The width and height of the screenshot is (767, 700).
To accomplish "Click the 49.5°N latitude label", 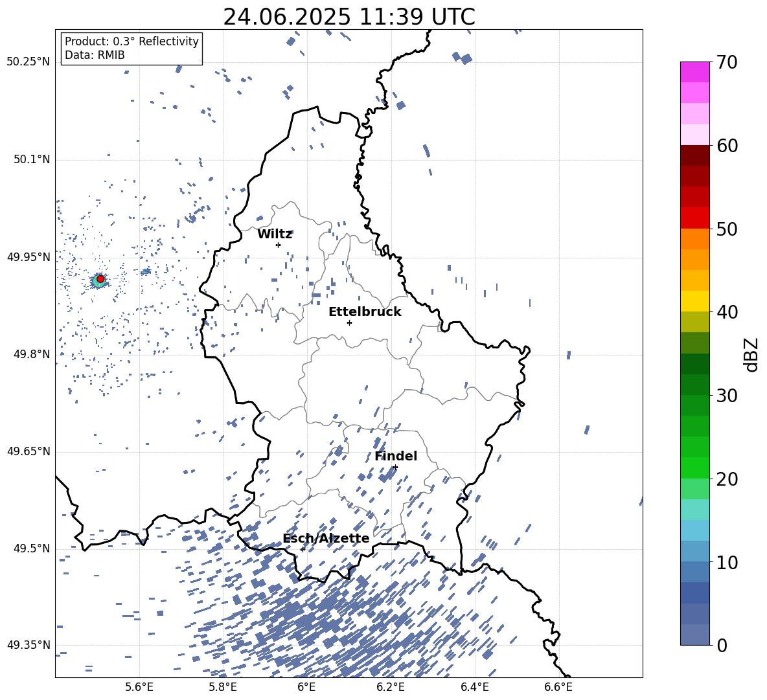I will 31,548.
